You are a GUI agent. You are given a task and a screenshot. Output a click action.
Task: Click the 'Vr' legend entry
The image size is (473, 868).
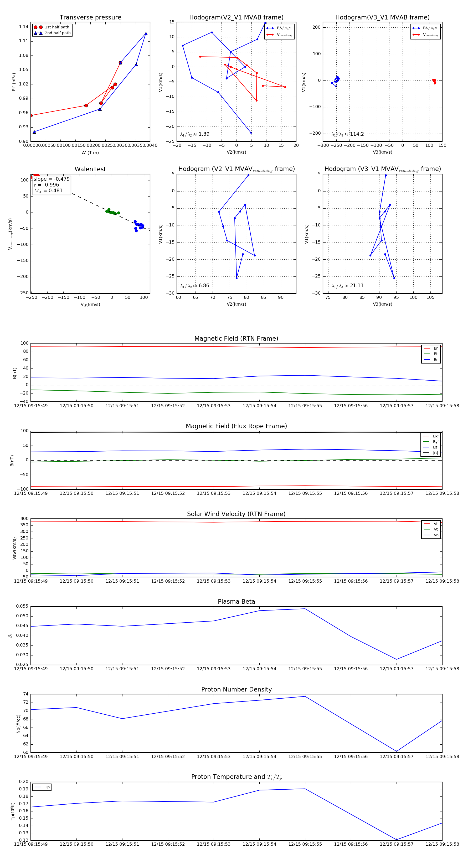pyautogui.click(x=431, y=524)
